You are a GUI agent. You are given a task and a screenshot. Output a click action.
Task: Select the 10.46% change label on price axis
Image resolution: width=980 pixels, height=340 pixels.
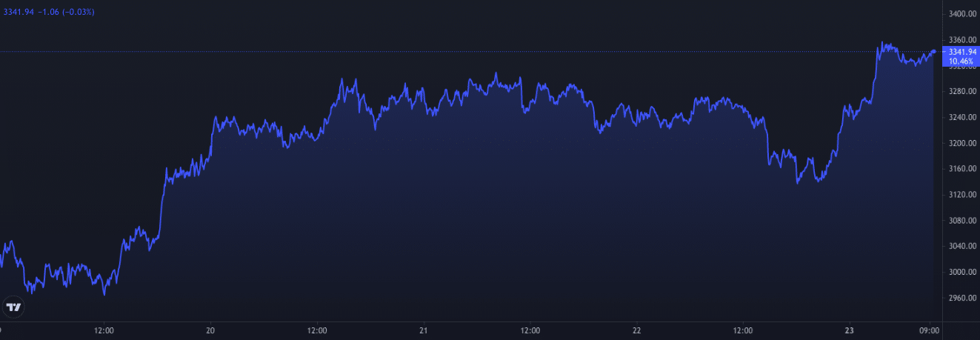pos(959,61)
